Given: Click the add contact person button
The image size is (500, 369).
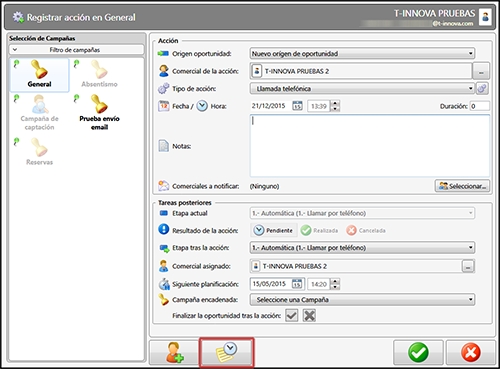Looking at the screenshot, I should pos(174,353).
